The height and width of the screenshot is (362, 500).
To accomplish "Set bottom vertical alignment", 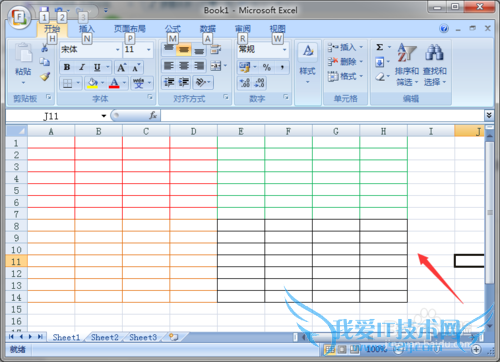I will click(x=199, y=50).
